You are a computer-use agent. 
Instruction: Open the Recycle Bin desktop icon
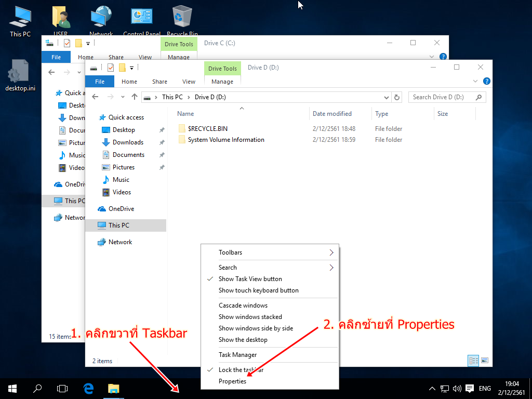182,21
